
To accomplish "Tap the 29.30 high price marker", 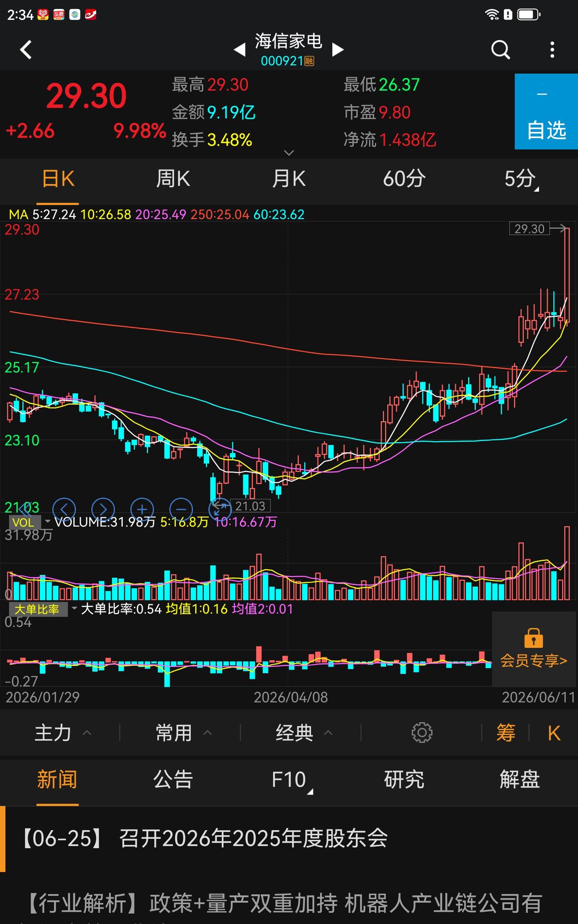I will [x=529, y=229].
